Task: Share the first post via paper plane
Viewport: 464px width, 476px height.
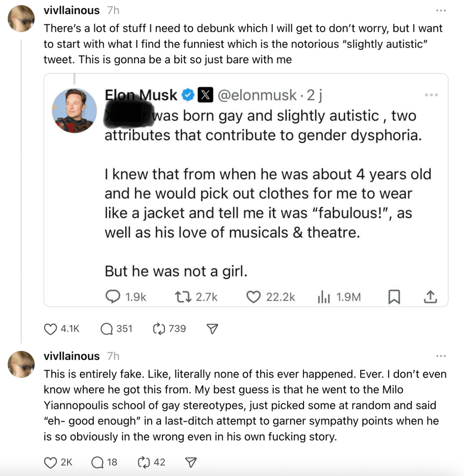Action: click(213, 329)
